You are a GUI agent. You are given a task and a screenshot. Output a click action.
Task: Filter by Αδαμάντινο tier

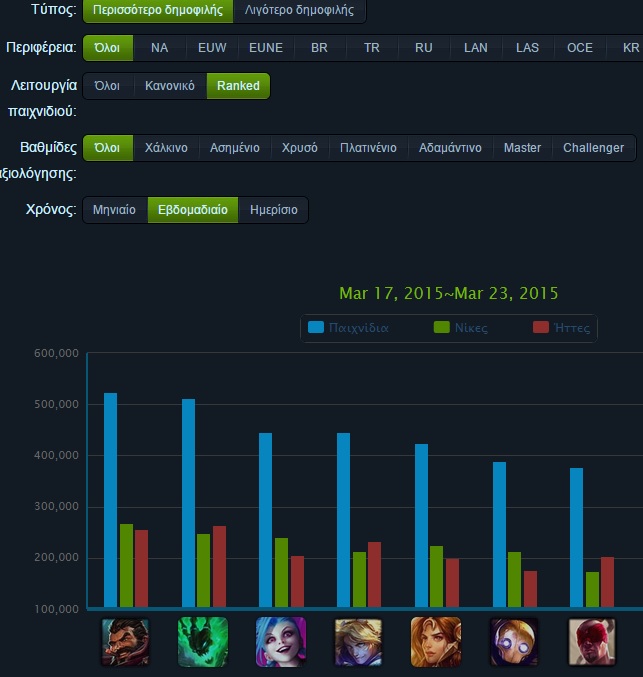pyautogui.click(x=450, y=148)
